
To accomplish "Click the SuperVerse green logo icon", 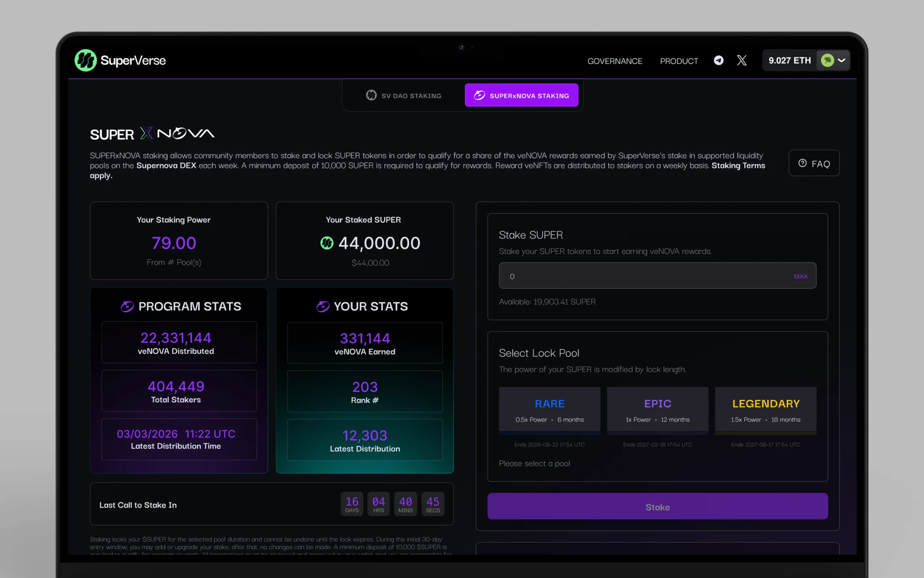I will (x=85, y=60).
